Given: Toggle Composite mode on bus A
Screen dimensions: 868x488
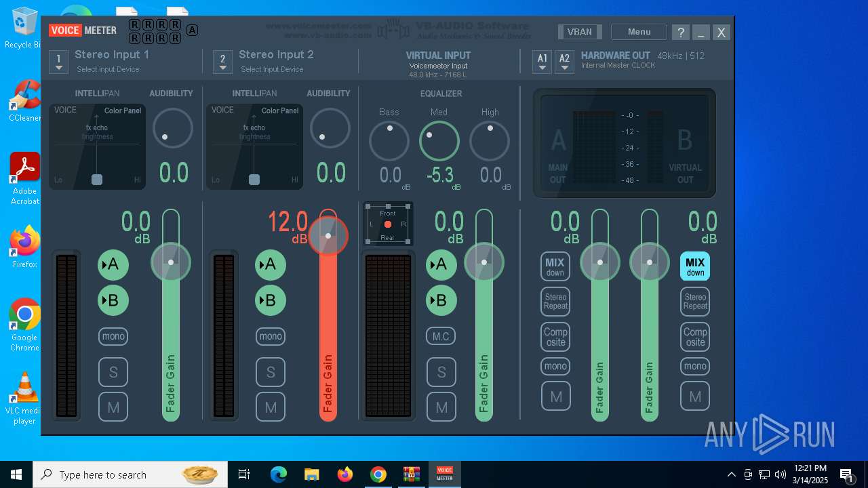Looking at the screenshot, I should [555, 337].
